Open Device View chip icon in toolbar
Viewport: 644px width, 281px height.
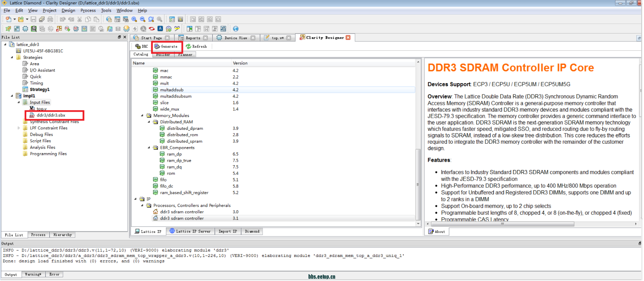coord(25,29)
